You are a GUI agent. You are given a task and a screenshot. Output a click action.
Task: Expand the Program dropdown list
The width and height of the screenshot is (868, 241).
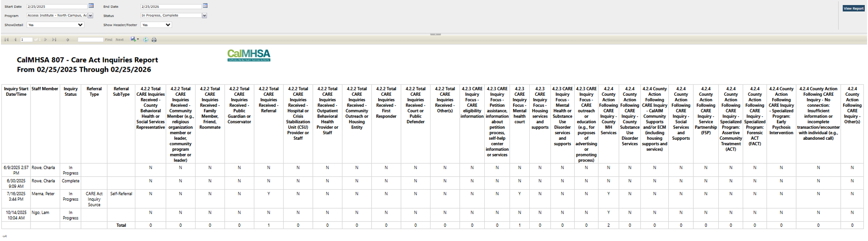(x=90, y=16)
